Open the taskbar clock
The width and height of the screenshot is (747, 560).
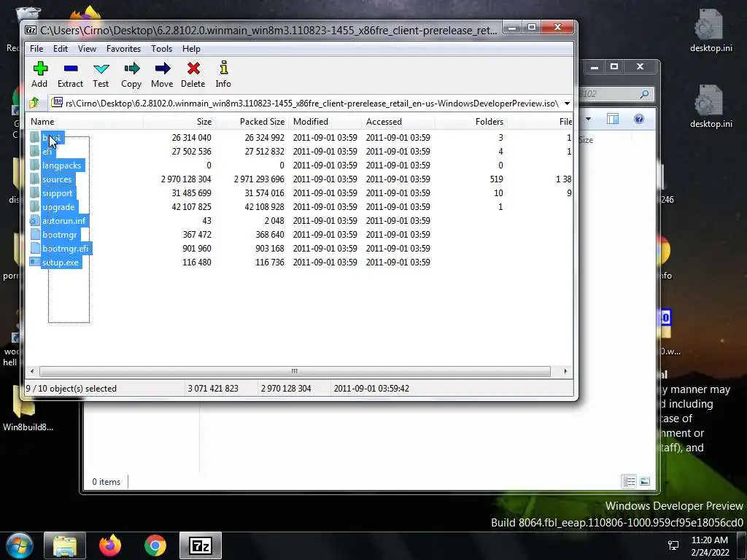coord(710,546)
